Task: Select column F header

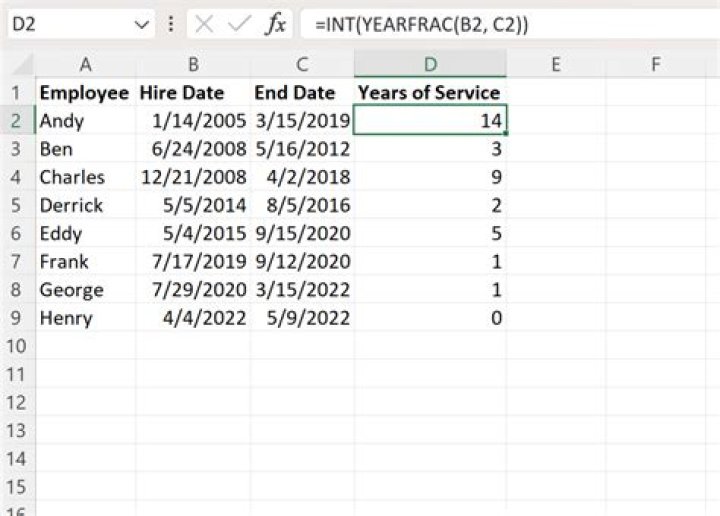Action: (x=656, y=64)
